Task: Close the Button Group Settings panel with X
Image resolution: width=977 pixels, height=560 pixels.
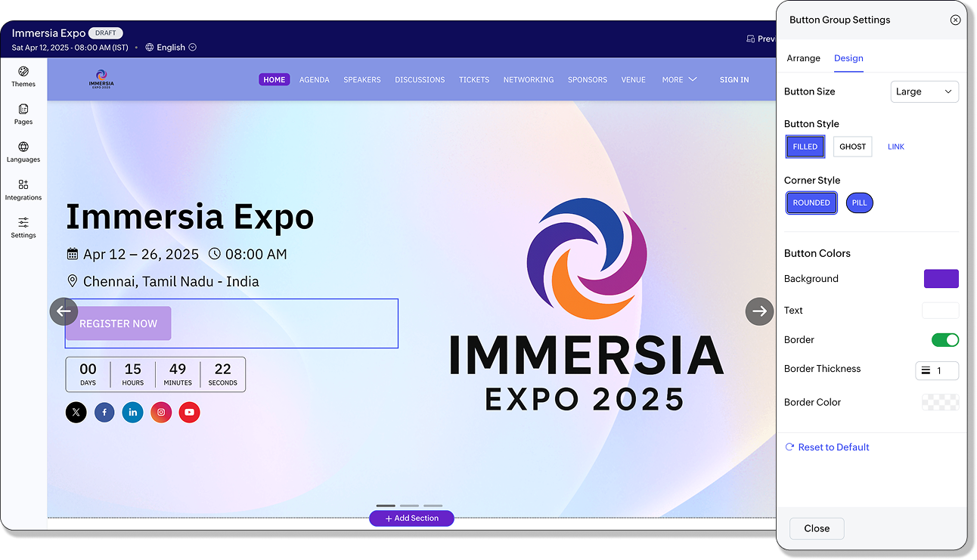Action: point(955,20)
